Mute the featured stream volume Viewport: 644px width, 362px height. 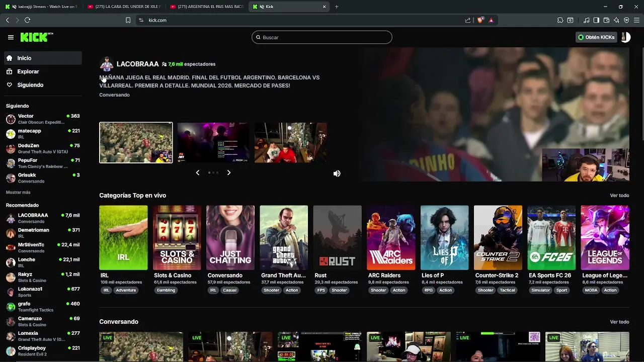[337, 173]
